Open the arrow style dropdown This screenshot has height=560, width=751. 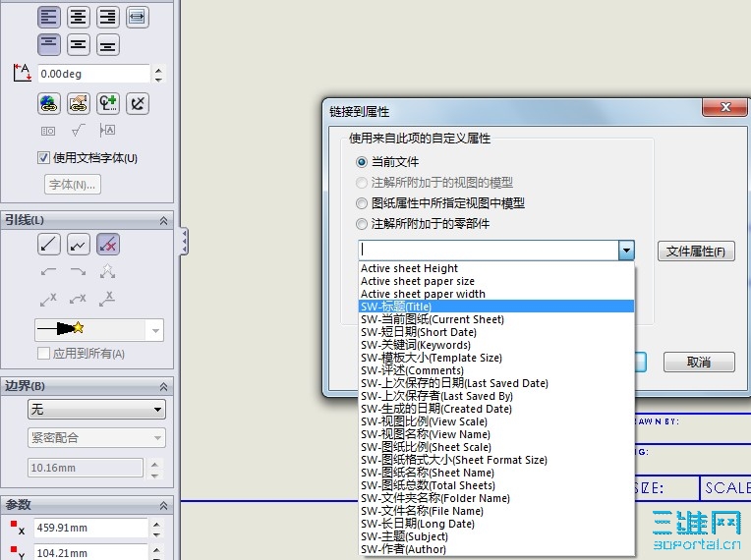pyautogui.click(x=155, y=330)
